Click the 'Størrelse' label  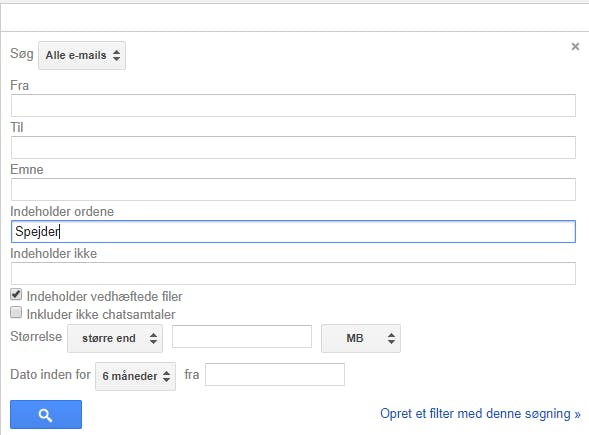[36, 336]
